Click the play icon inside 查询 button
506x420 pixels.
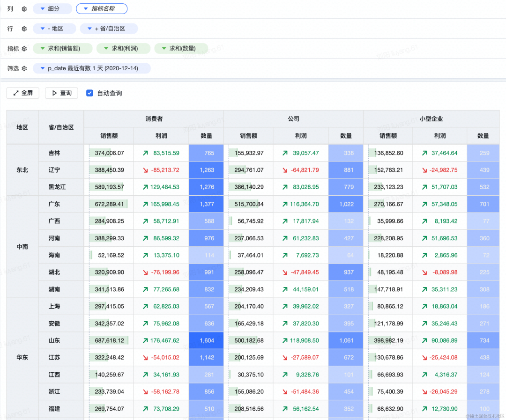click(x=54, y=93)
